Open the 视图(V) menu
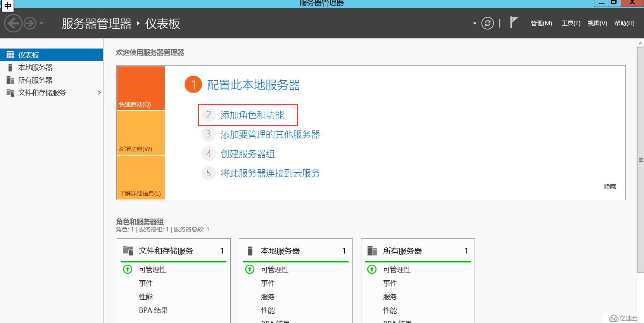 coord(597,23)
